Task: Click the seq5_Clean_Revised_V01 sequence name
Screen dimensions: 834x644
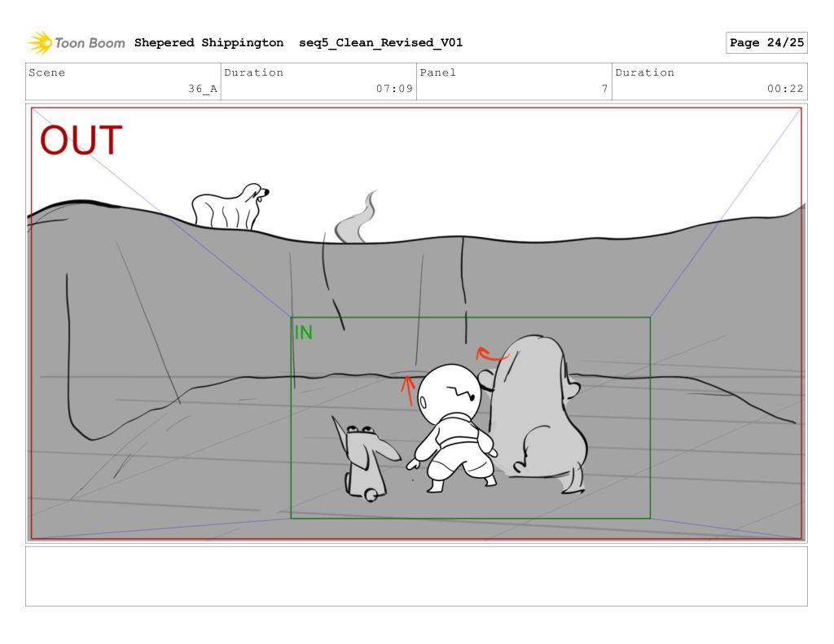Action: pyautogui.click(x=380, y=43)
